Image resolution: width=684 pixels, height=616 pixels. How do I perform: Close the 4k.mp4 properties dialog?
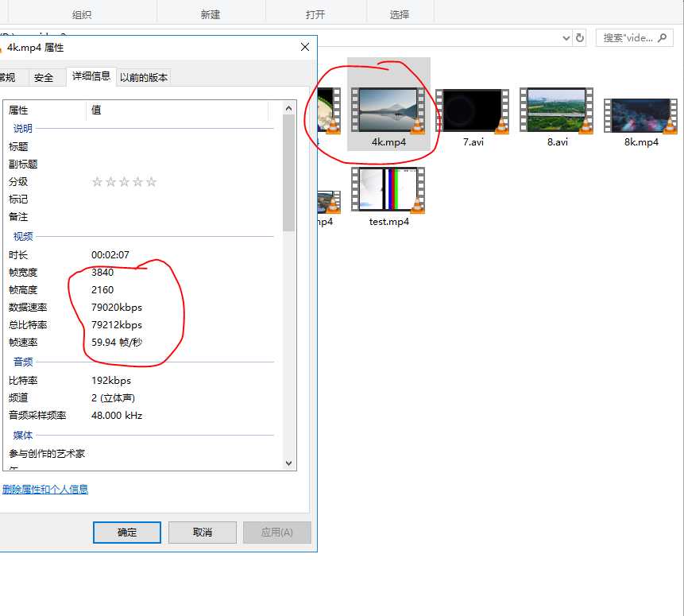click(x=305, y=47)
